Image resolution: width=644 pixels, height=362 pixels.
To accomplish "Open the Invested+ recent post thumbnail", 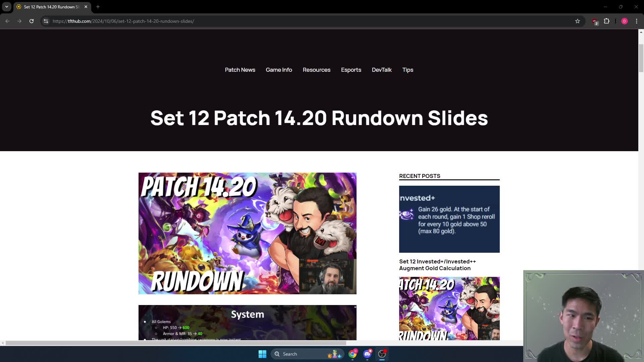I will 449,219.
